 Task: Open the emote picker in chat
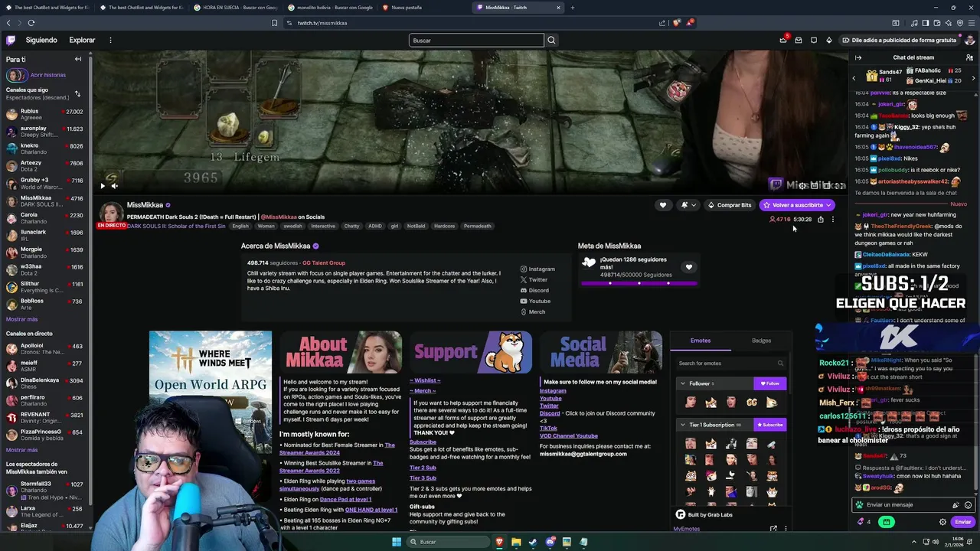click(x=968, y=505)
